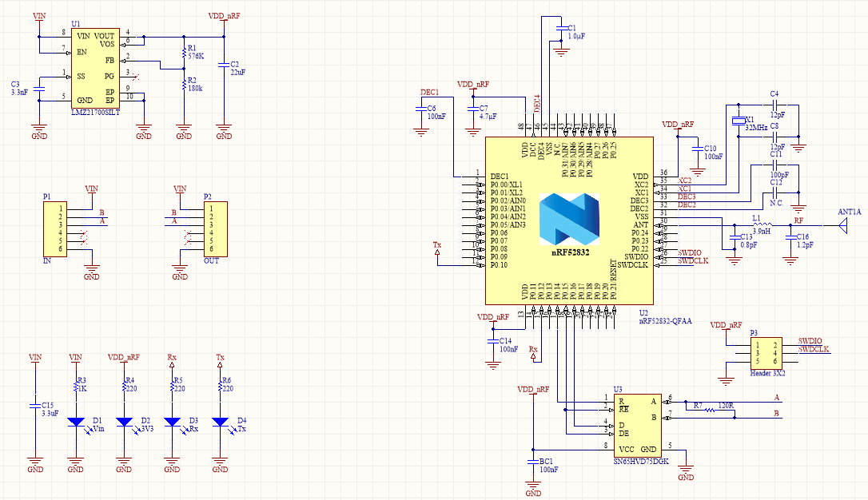The width and height of the screenshot is (868, 500).
Task: Click the GND symbol beside U3 pin 5
Action: pos(686,469)
